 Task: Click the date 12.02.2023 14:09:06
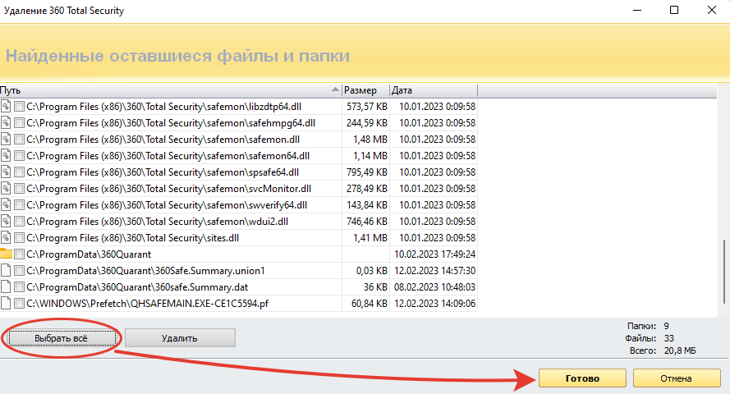[x=435, y=304]
